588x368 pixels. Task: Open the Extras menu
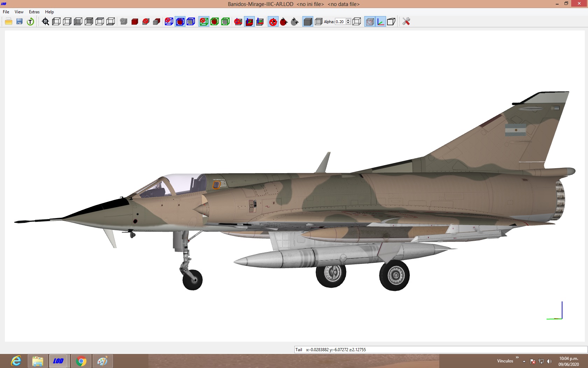pyautogui.click(x=34, y=12)
